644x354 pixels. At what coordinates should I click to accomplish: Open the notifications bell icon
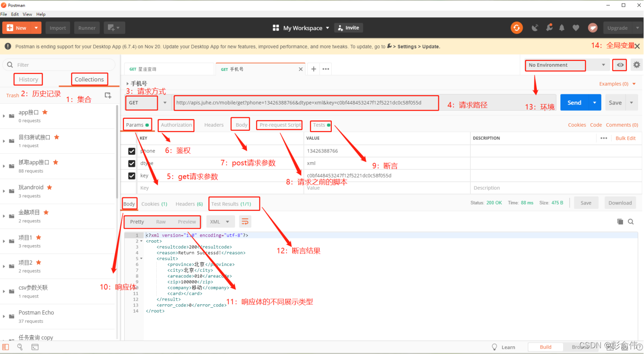point(562,28)
